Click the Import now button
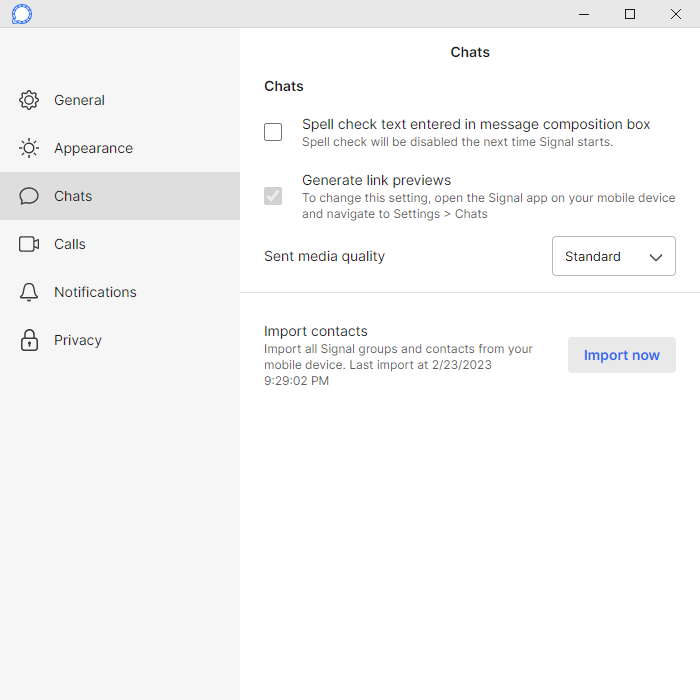Viewport: 700px width, 700px height. [x=621, y=355]
